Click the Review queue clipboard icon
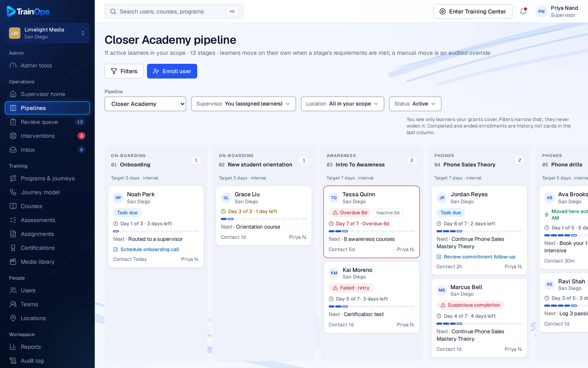This screenshot has width=588, height=368. tap(13, 122)
